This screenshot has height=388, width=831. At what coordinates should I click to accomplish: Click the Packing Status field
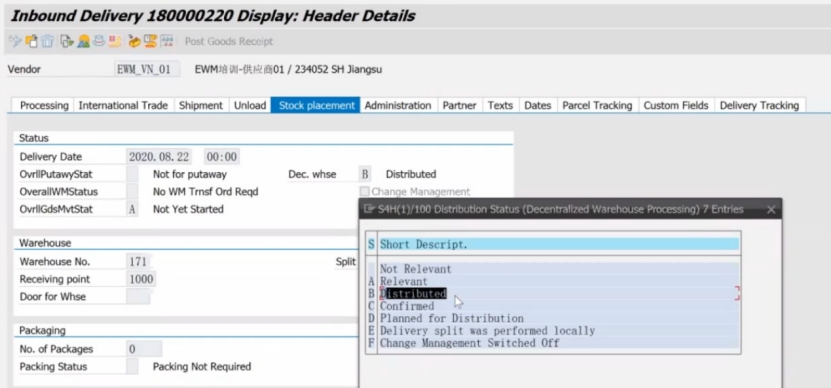coord(132,366)
